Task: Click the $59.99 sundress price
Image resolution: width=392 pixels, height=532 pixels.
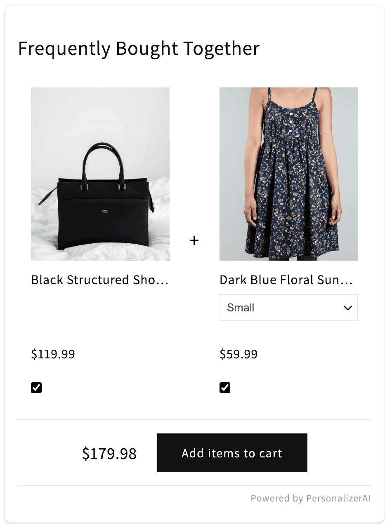Action: click(x=239, y=354)
